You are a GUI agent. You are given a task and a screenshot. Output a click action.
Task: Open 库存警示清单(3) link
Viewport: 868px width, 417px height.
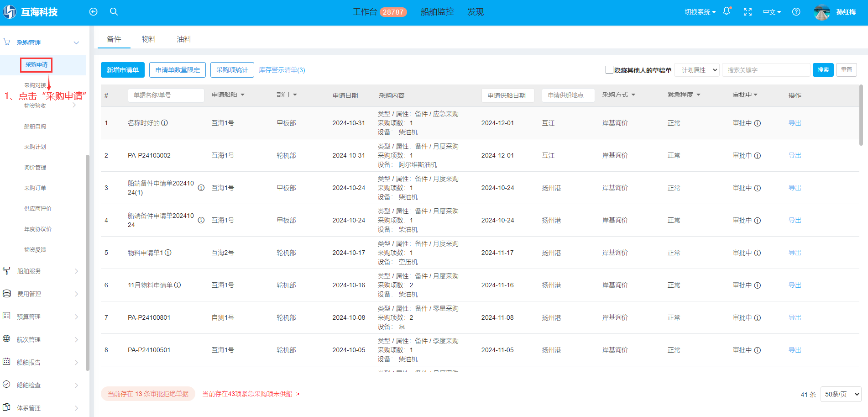click(x=282, y=70)
